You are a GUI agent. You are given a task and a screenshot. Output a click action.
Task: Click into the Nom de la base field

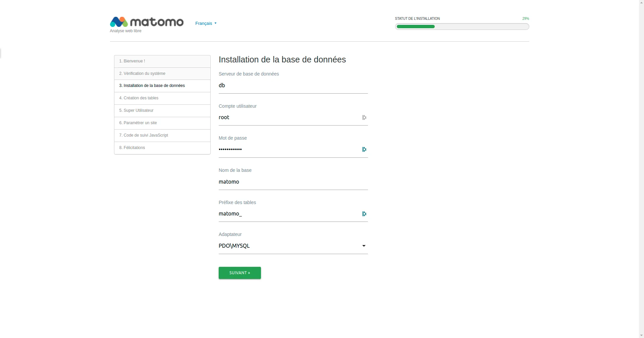coord(293,182)
